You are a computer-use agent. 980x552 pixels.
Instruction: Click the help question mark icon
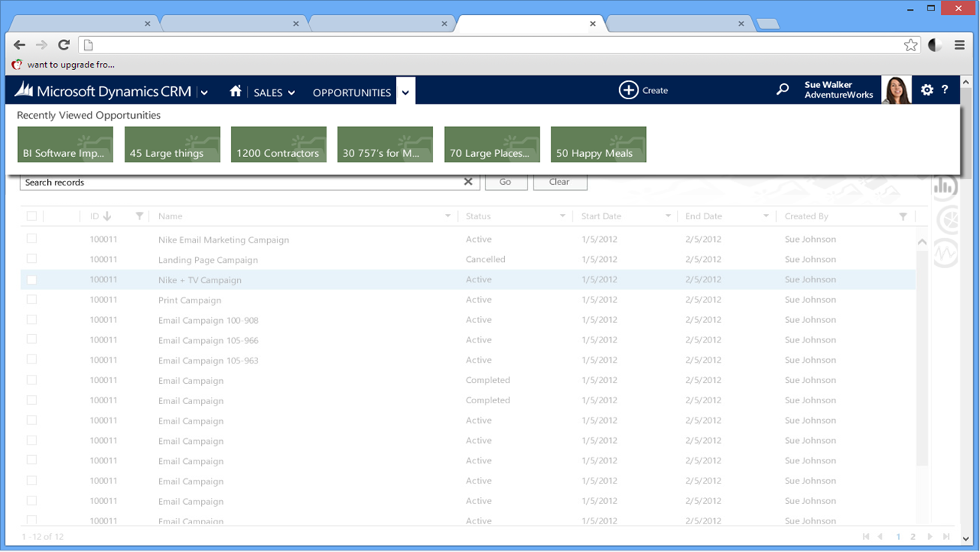[945, 90]
